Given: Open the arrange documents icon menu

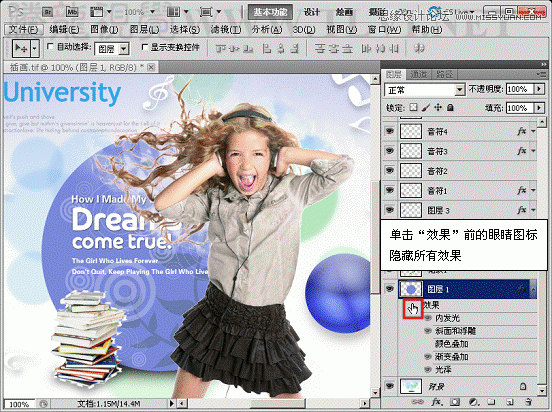Looking at the screenshot, I should coord(177,12).
